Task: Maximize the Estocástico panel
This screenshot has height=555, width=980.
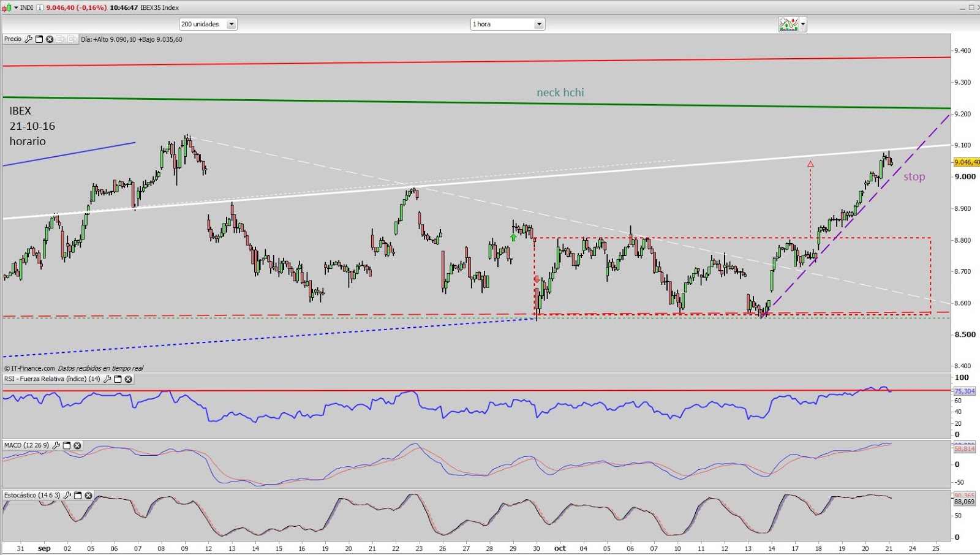Action: pos(78,495)
